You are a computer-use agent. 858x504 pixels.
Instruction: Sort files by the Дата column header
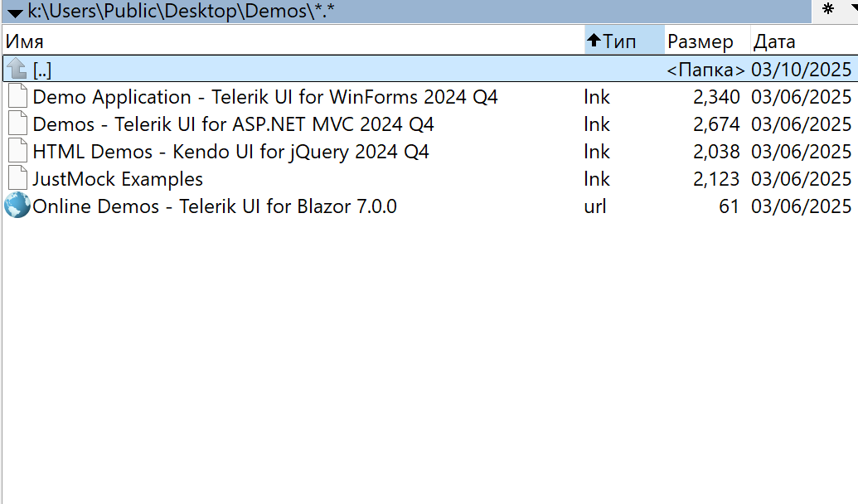(803, 41)
